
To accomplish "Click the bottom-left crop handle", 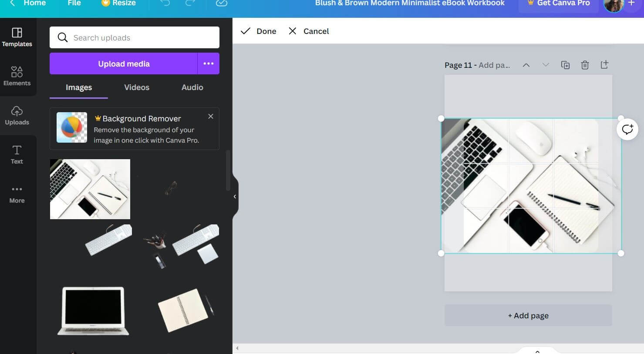I will 441,254.
